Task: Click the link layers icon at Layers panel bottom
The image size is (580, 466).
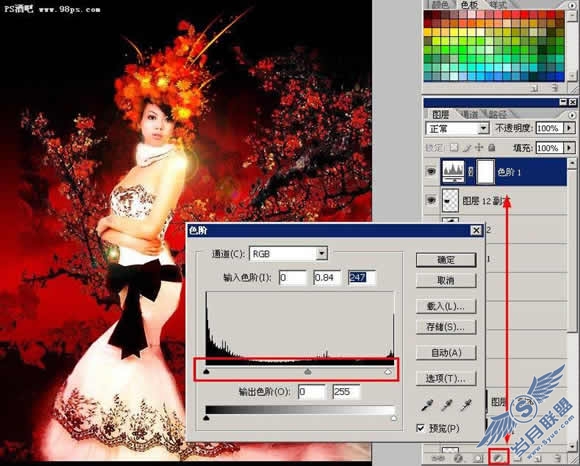Action: click(437, 458)
